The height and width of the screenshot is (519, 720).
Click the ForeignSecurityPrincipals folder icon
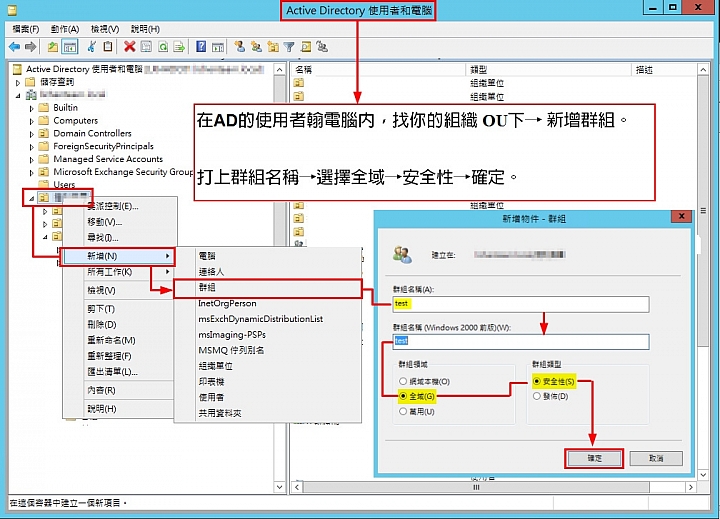(x=44, y=146)
